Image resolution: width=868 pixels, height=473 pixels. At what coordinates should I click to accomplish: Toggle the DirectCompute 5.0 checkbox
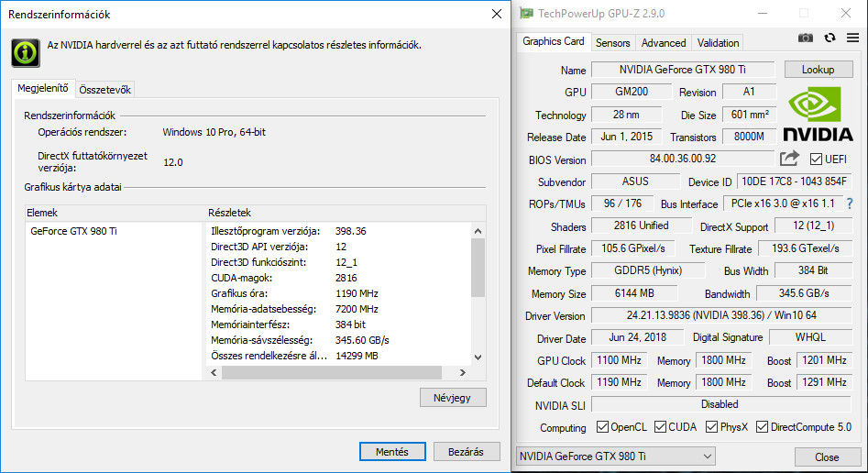(762, 427)
